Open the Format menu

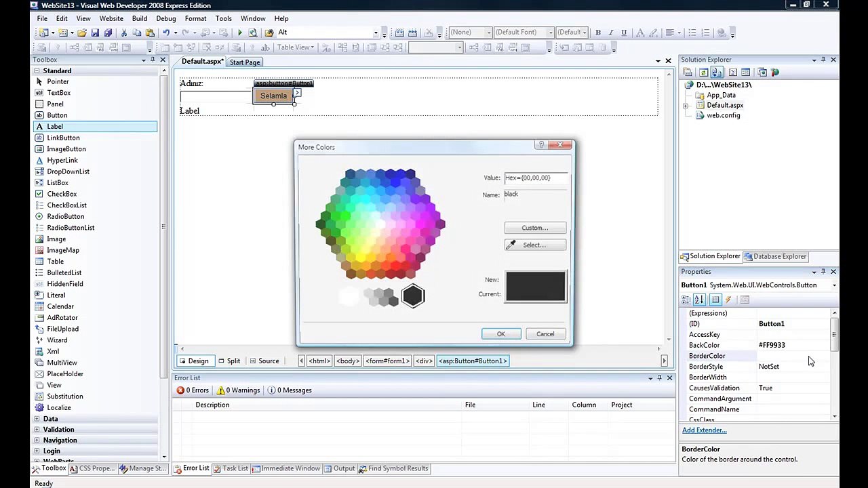click(195, 18)
